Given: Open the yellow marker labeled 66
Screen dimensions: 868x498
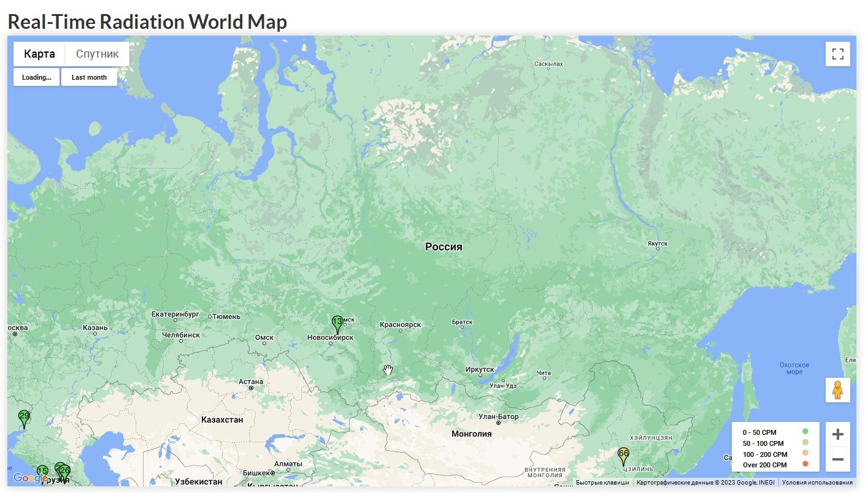Looking at the screenshot, I should point(623,457).
